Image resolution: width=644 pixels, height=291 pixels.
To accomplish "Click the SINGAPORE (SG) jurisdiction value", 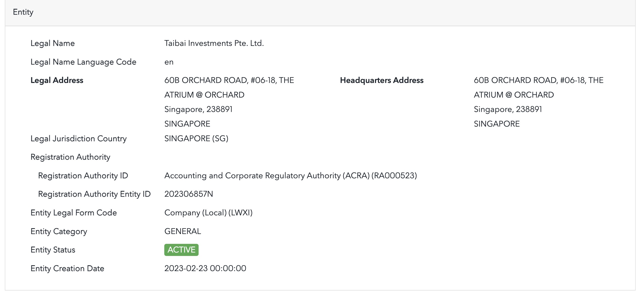I will coord(196,138).
